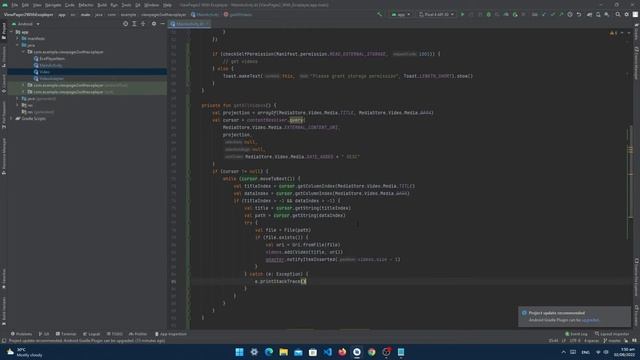Open Visual Studio Code from taskbar

pos(328,352)
